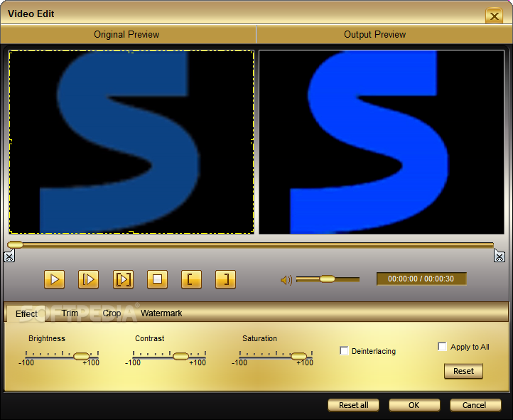Open the Crop tab

[x=112, y=313]
